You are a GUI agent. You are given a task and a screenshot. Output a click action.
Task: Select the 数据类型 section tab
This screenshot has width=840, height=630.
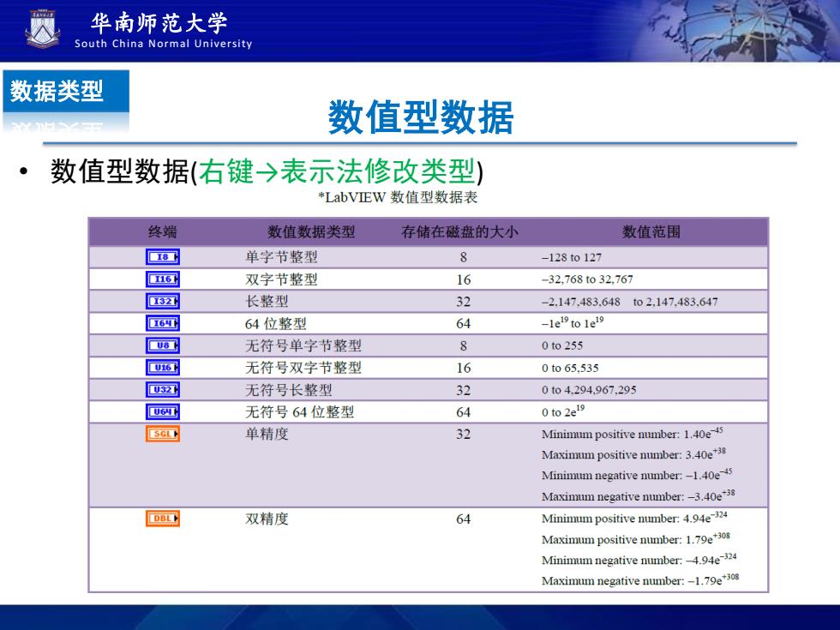coord(66,91)
